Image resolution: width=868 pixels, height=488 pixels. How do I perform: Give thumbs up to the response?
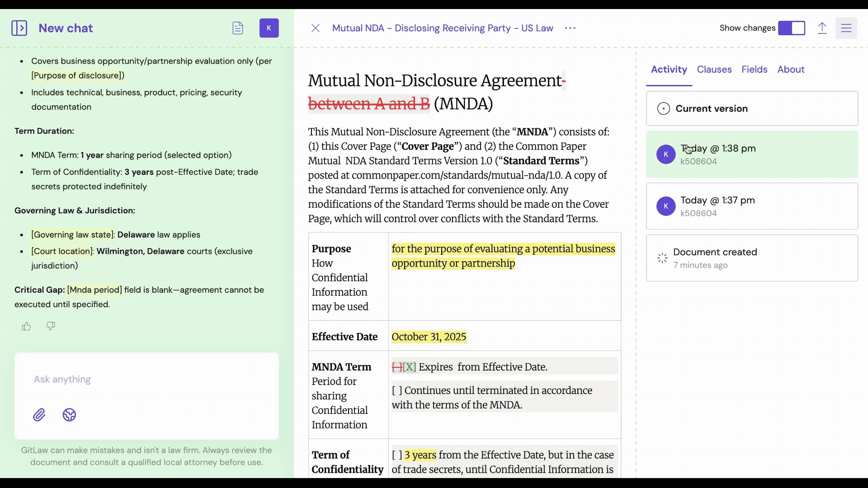pos(27,326)
